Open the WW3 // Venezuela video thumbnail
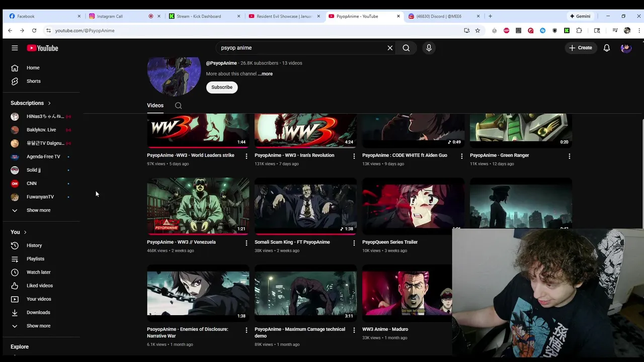The image size is (644, 362). click(198, 206)
